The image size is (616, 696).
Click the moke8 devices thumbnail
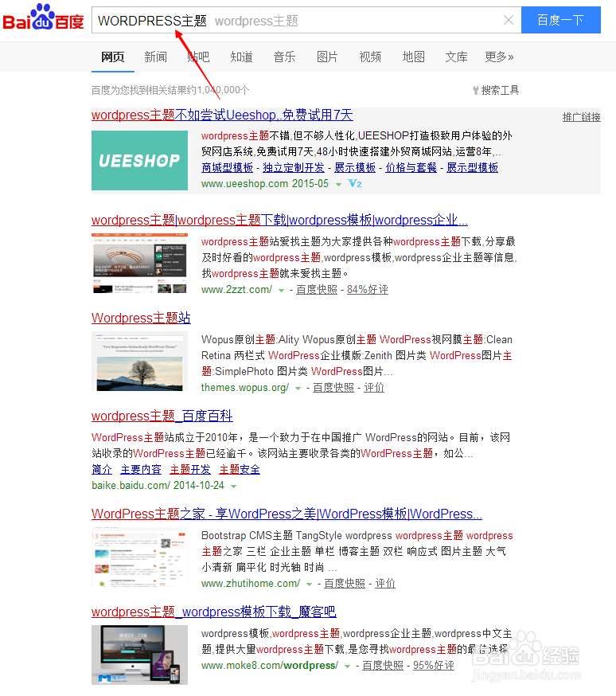click(x=140, y=655)
